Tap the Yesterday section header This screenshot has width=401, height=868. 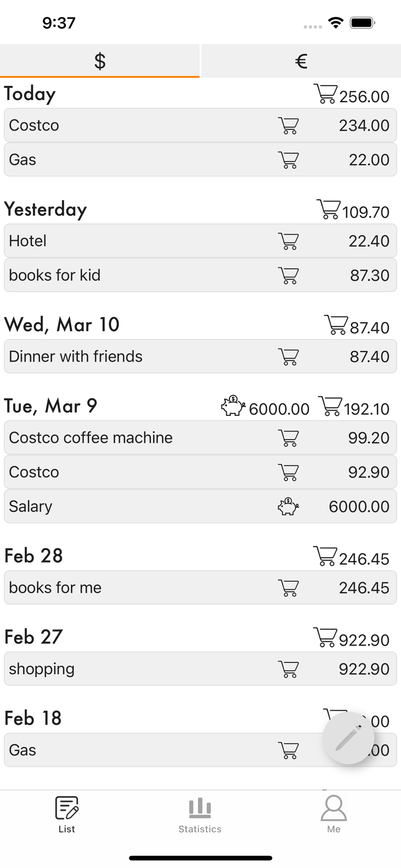click(x=46, y=210)
